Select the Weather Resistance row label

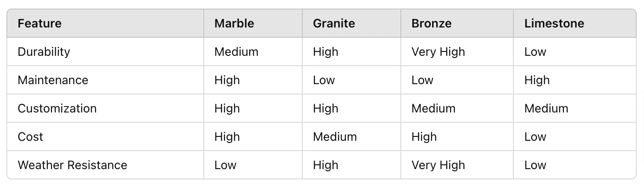tap(72, 165)
